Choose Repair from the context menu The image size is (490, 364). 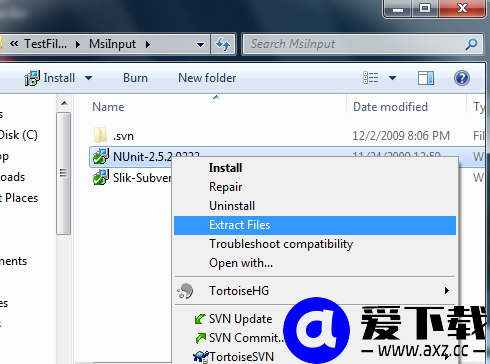[315, 187]
